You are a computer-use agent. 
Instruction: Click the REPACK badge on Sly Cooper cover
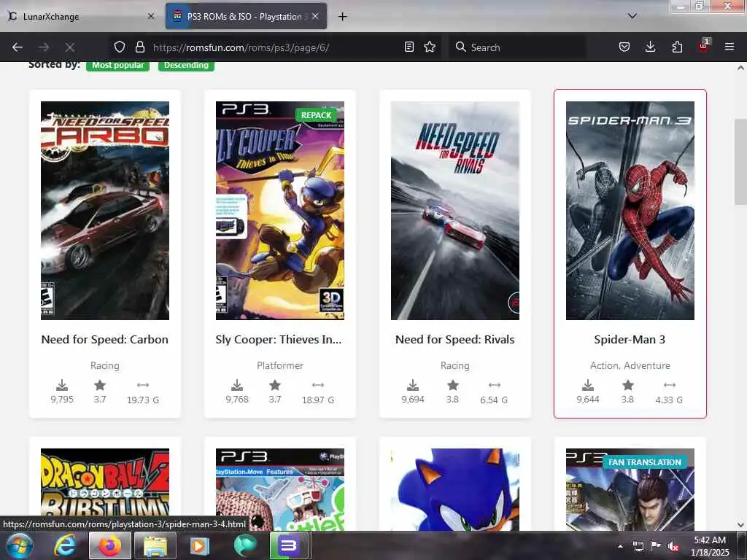click(316, 115)
